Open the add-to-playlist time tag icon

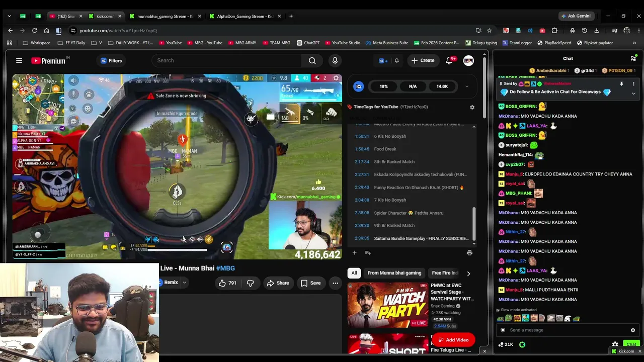(x=368, y=253)
